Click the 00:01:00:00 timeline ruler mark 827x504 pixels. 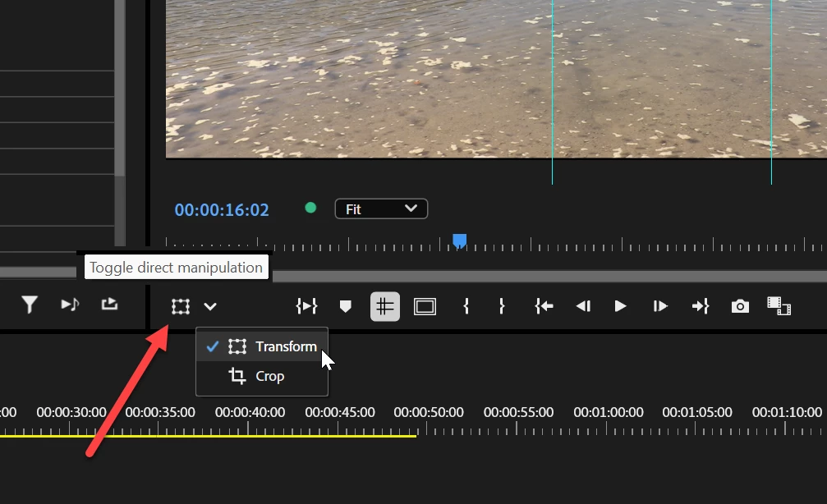pos(608,412)
